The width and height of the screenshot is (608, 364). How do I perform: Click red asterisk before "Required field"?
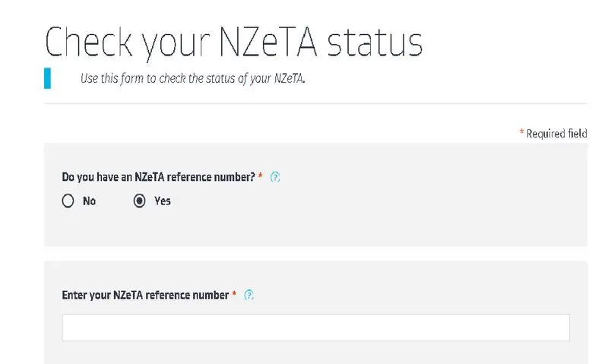point(521,133)
